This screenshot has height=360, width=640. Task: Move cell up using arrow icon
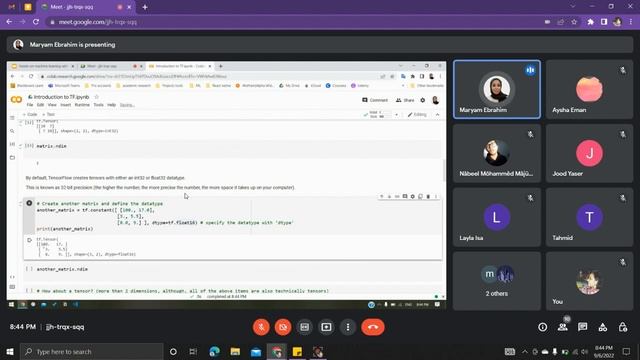click(x=382, y=197)
